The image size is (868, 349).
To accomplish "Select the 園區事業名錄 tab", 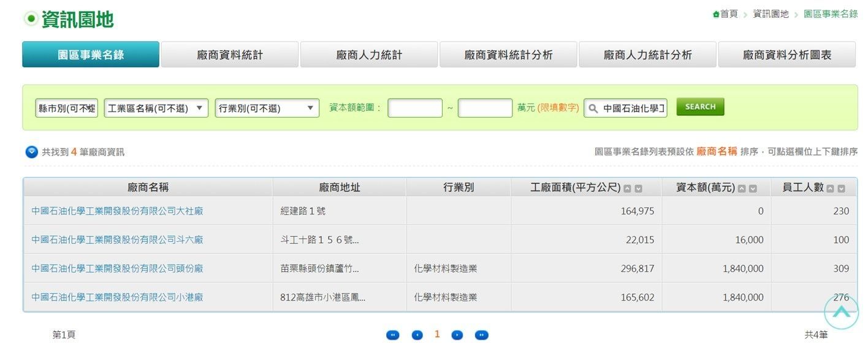I will pyautogui.click(x=91, y=54).
